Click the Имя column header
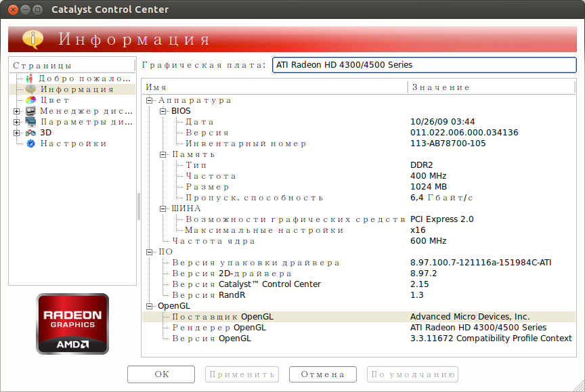 (x=275, y=87)
